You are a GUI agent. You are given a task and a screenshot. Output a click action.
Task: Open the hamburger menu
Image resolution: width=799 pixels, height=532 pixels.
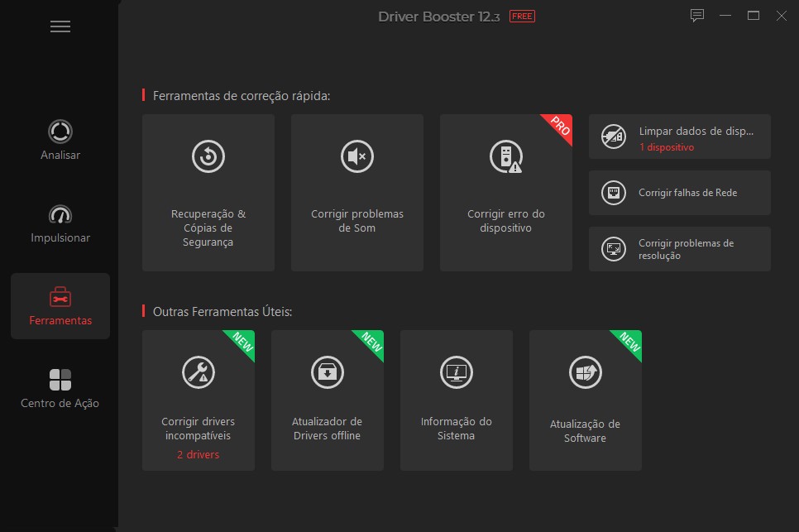click(60, 26)
